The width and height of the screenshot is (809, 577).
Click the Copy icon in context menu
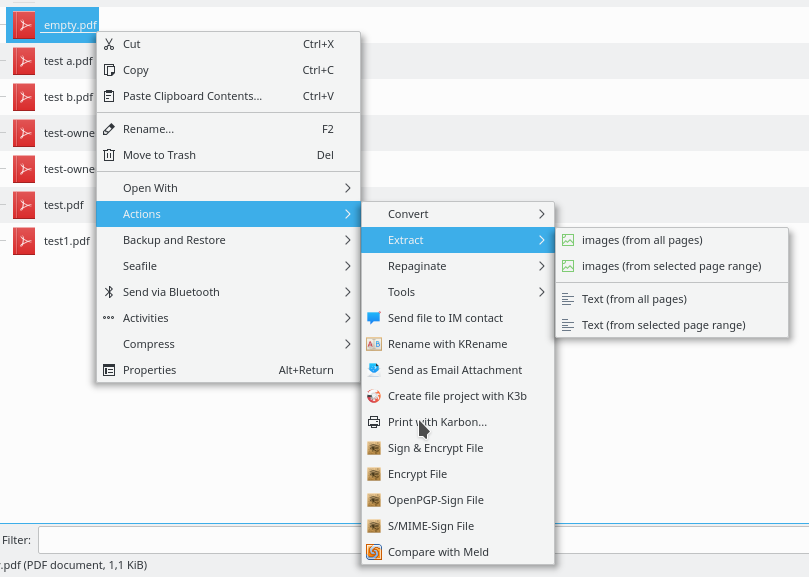[109, 70]
